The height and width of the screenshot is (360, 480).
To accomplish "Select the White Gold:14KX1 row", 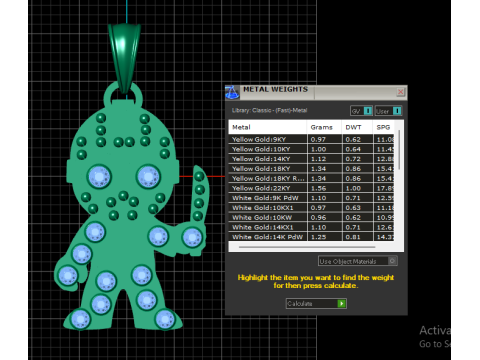I will coord(311,227).
